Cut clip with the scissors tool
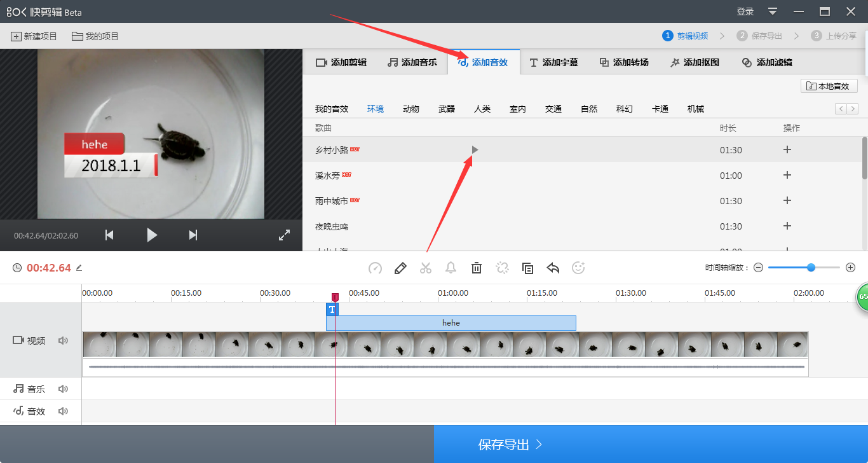The image size is (868, 463). pyautogui.click(x=426, y=268)
